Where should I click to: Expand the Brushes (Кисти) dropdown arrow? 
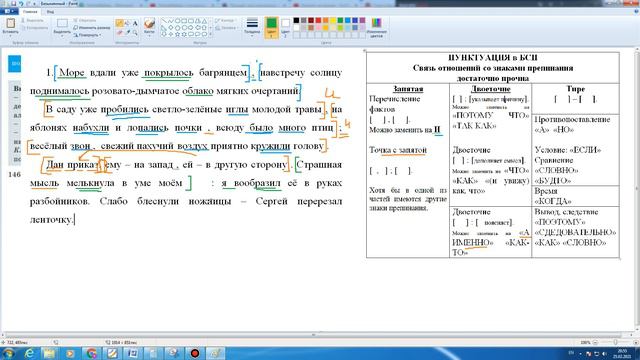click(x=149, y=36)
